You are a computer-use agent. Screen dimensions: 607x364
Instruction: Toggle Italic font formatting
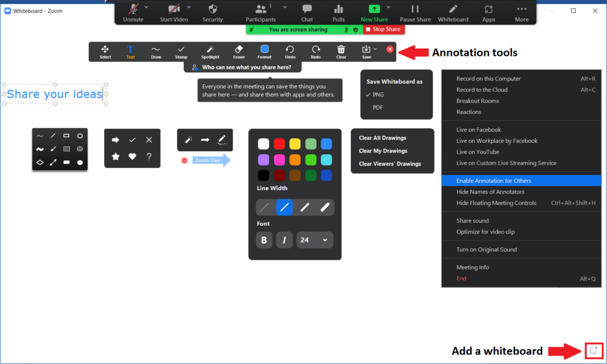[x=284, y=240]
